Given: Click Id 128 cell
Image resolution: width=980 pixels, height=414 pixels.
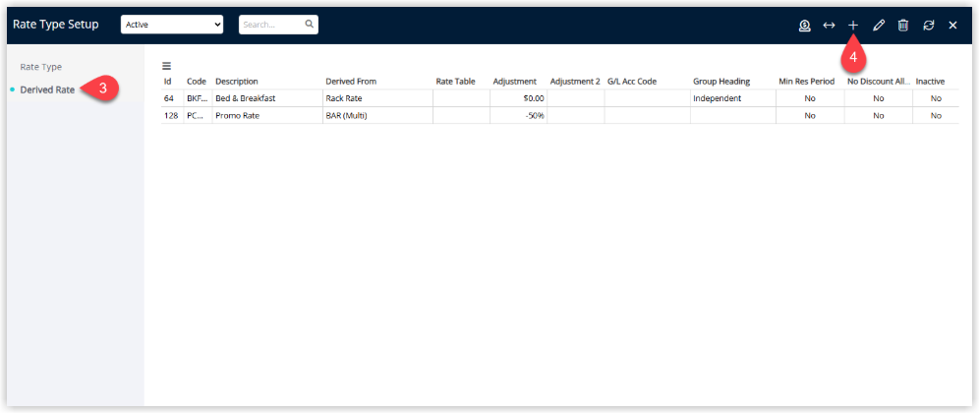Looking at the screenshot, I should point(171,116).
